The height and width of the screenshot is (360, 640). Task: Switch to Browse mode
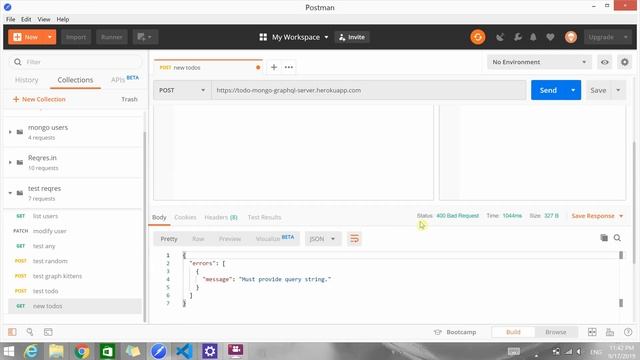[x=556, y=332]
